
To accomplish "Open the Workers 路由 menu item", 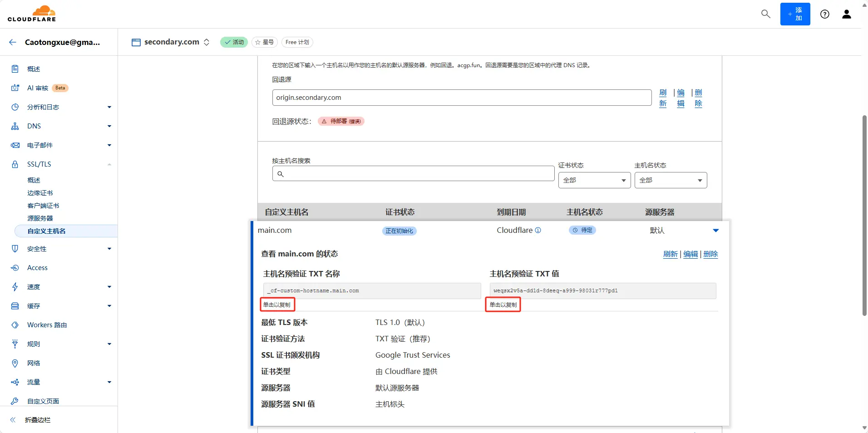I will coord(47,325).
